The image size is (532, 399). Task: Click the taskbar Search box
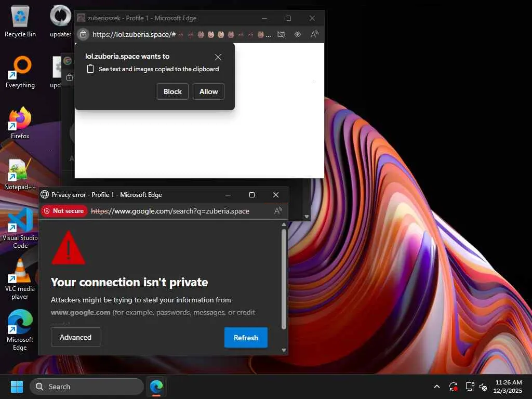click(87, 387)
